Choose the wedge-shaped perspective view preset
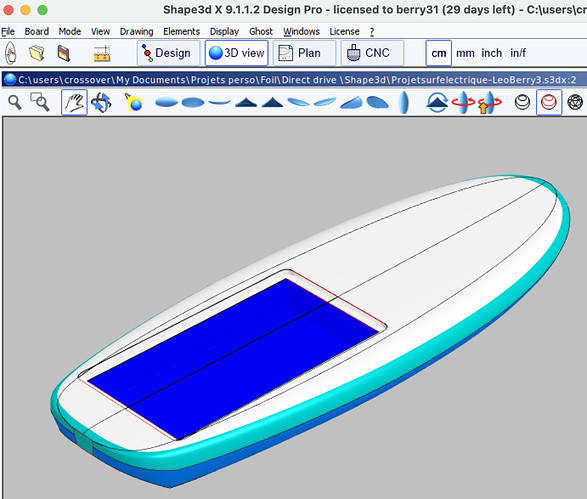The image size is (587, 499). [351, 103]
